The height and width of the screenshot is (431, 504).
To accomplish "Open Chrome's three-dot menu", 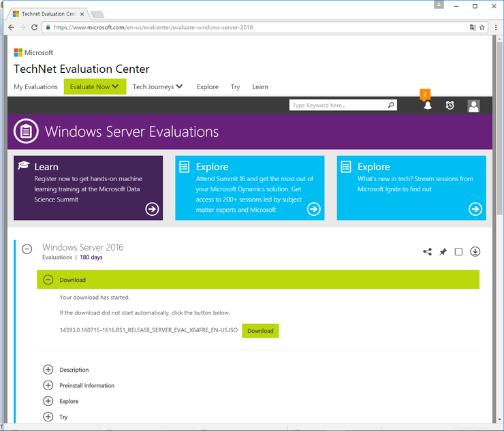I will (496, 27).
